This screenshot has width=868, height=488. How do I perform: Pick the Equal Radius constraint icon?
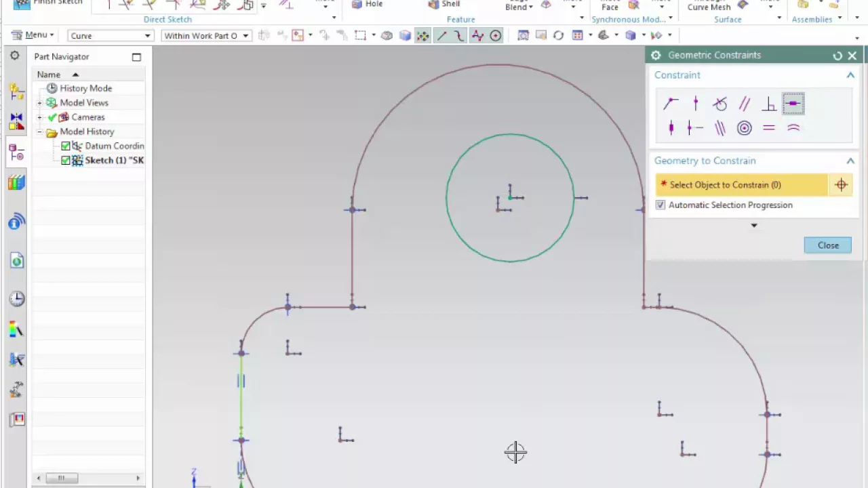pyautogui.click(x=793, y=128)
